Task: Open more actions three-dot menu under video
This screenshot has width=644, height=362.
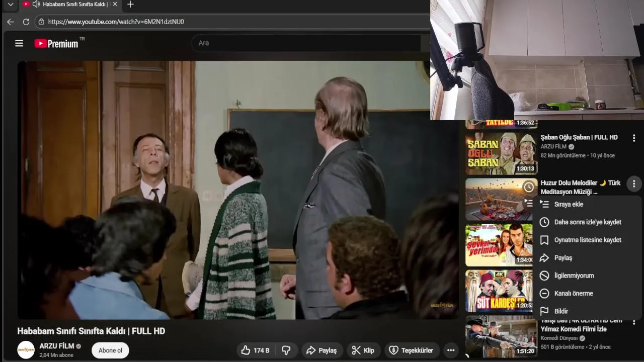Action: [x=451, y=350]
